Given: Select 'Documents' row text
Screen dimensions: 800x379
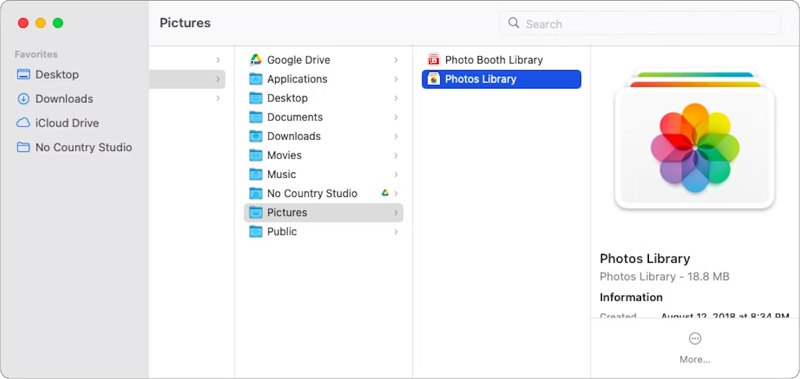Looking at the screenshot, I should (295, 117).
